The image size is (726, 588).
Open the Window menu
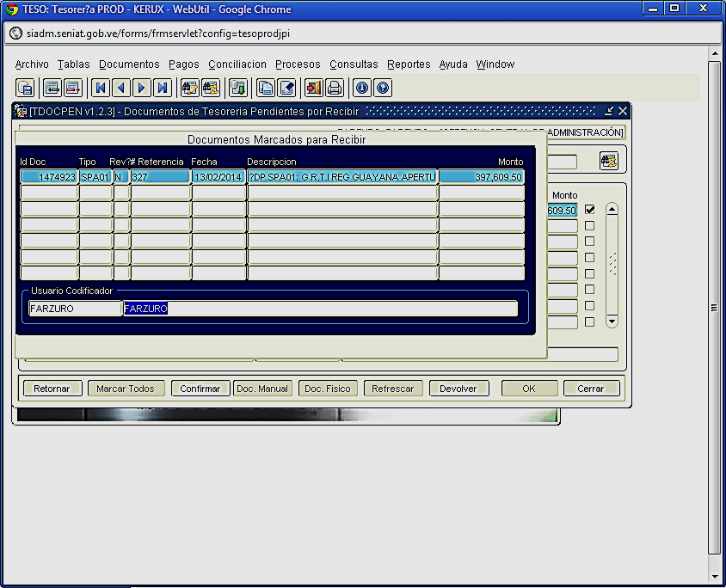[x=495, y=64]
